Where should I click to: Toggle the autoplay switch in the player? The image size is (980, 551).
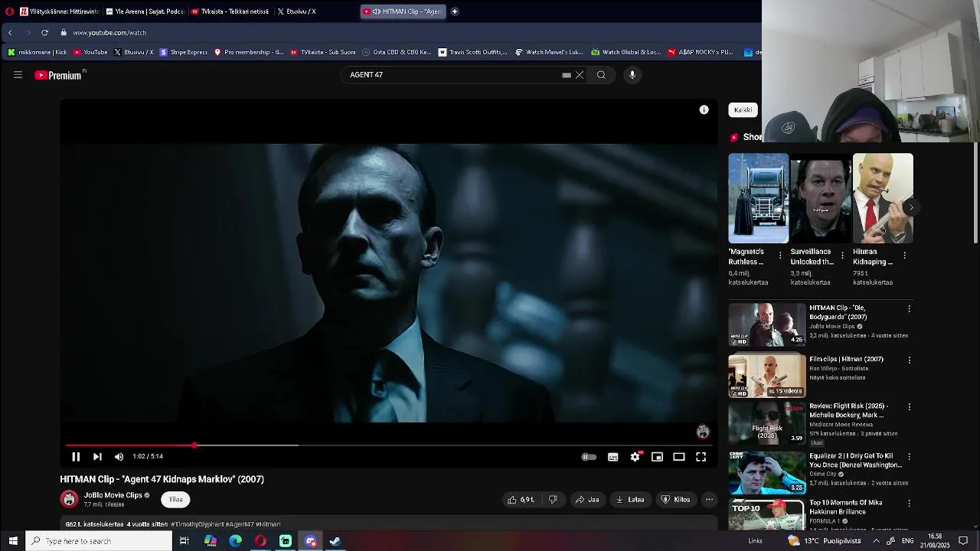pyautogui.click(x=589, y=457)
